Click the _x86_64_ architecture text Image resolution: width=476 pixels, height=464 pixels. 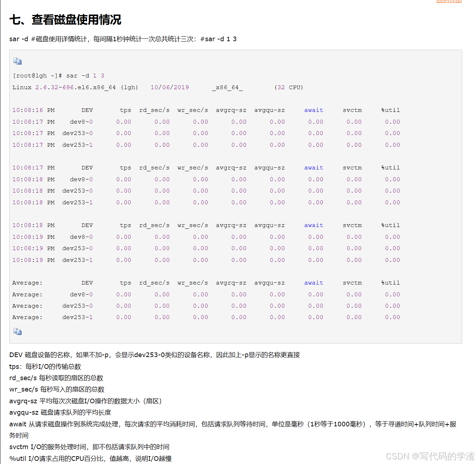point(228,87)
